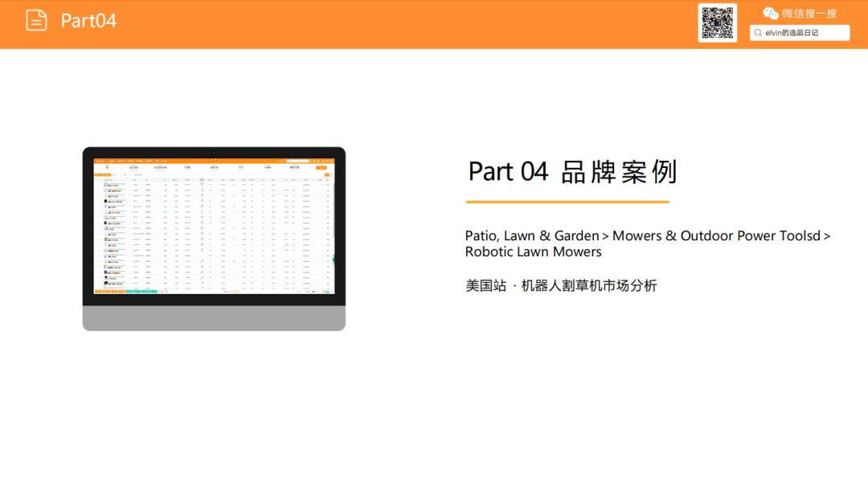
Task: Click the webcam dot on the monitor
Action: 214,152
